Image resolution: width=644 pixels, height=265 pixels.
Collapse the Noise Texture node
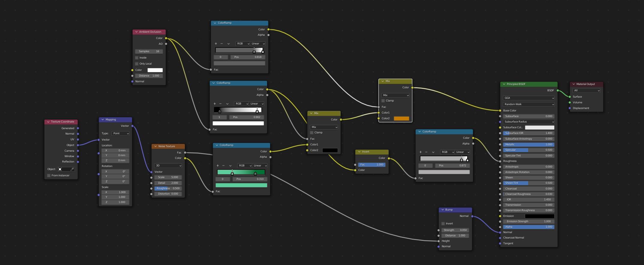click(155, 146)
